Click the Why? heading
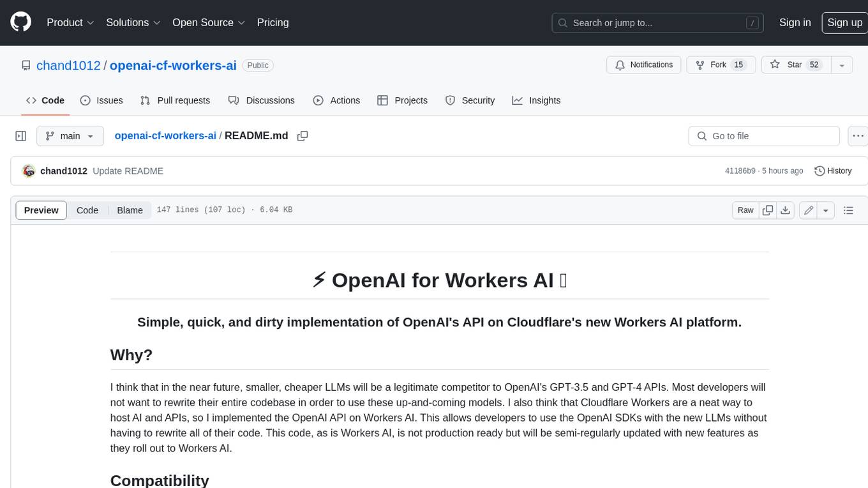The width and height of the screenshot is (868, 488). pos(131,355)
